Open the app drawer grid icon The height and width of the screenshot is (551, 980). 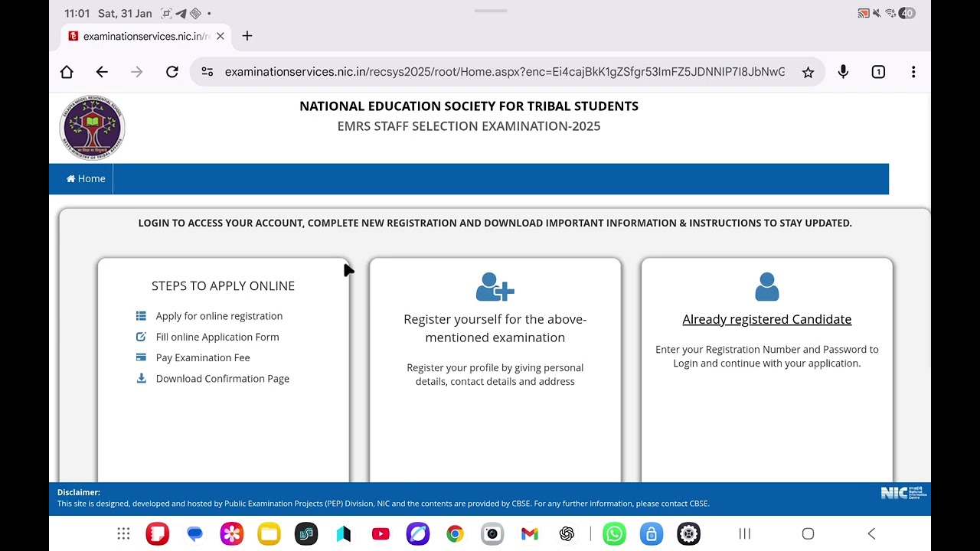(x=123, y=534)
